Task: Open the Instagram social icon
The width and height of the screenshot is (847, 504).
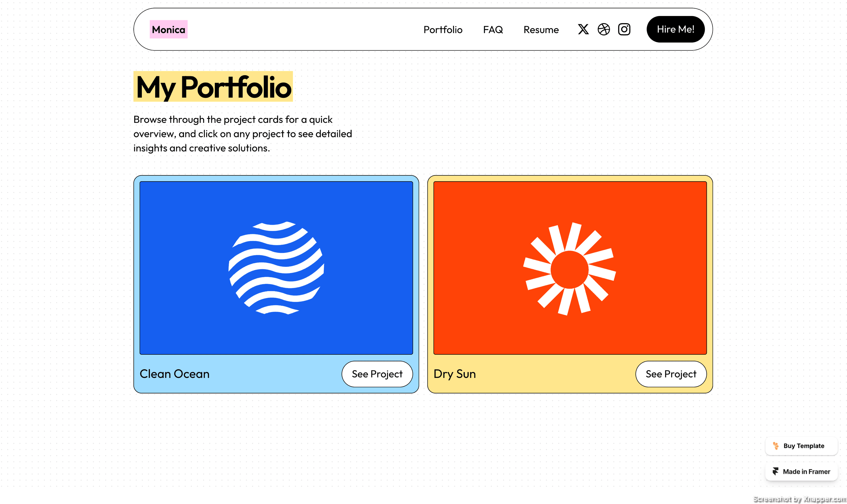Action: pyautogui.click(x=624, y=29)
